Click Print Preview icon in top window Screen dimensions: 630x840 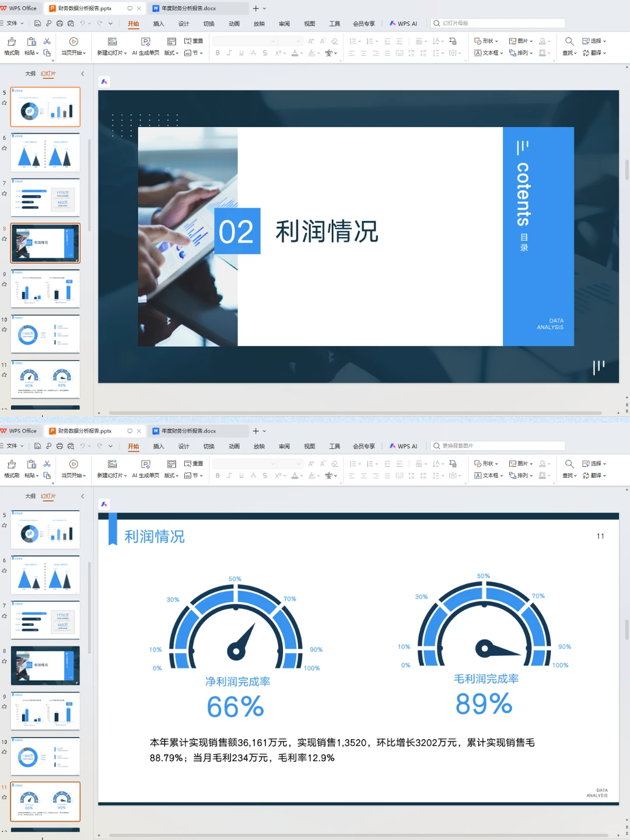coord(71,23)
